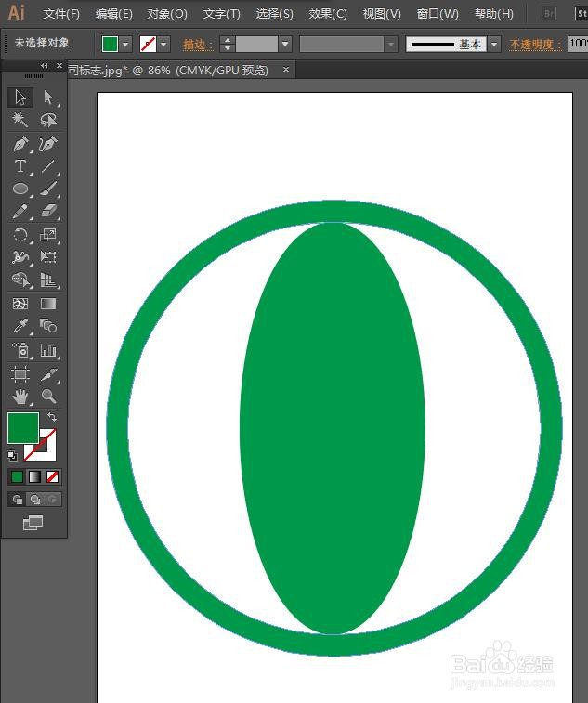
Task: Open the 文字(T) menu
Action: point(222,14)
